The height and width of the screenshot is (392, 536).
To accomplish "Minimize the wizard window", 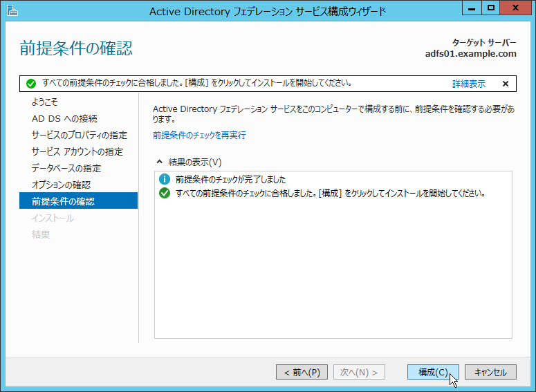I will [472, 8].
